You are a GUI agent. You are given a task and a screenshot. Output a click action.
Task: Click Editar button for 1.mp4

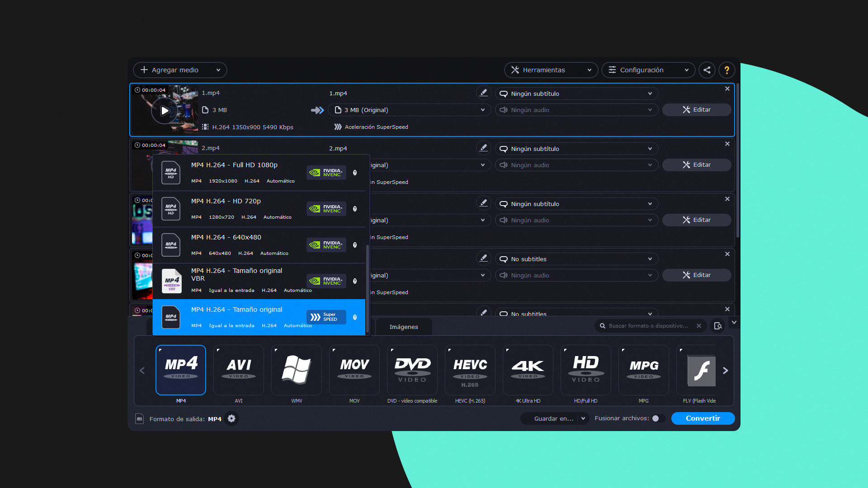pyautogui.click(x=696, y=110)
